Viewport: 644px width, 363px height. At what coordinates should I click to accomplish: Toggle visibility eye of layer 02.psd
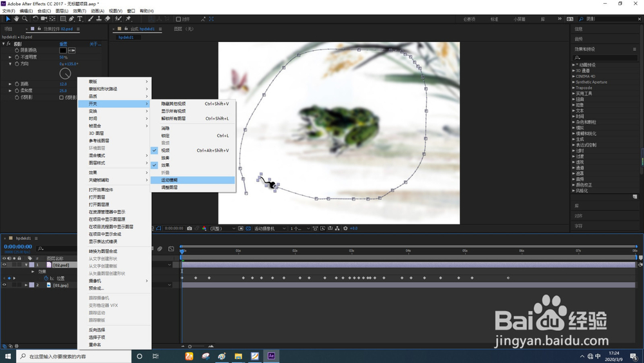click(x=5, y=265)
